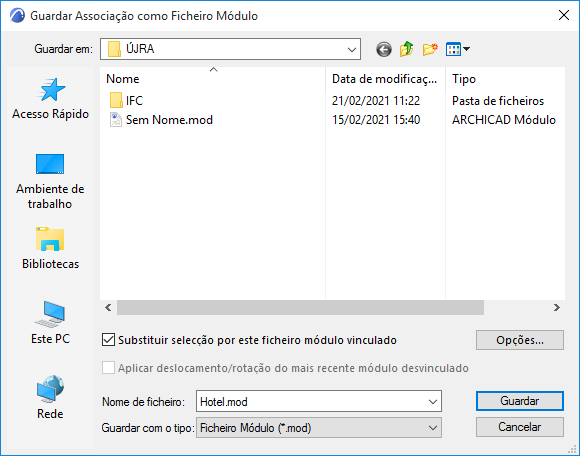Sort by Data de modificação column
Screen dimensions: 580x456
click(385, 79)
